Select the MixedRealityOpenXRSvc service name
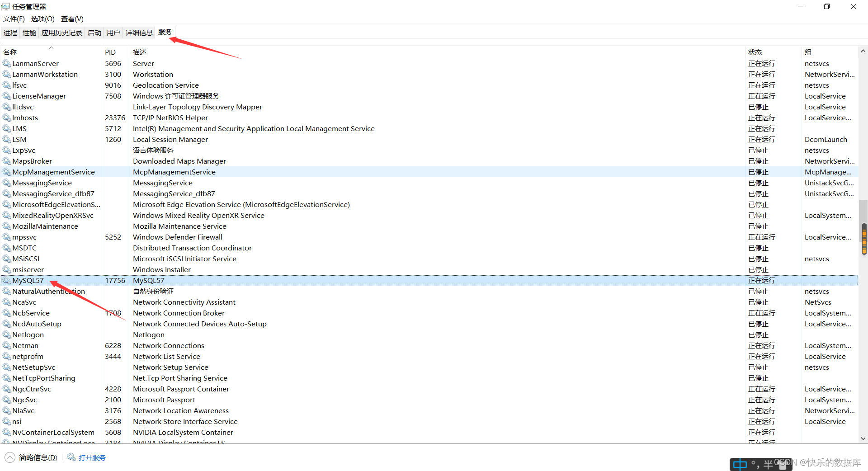 [53, 215]
